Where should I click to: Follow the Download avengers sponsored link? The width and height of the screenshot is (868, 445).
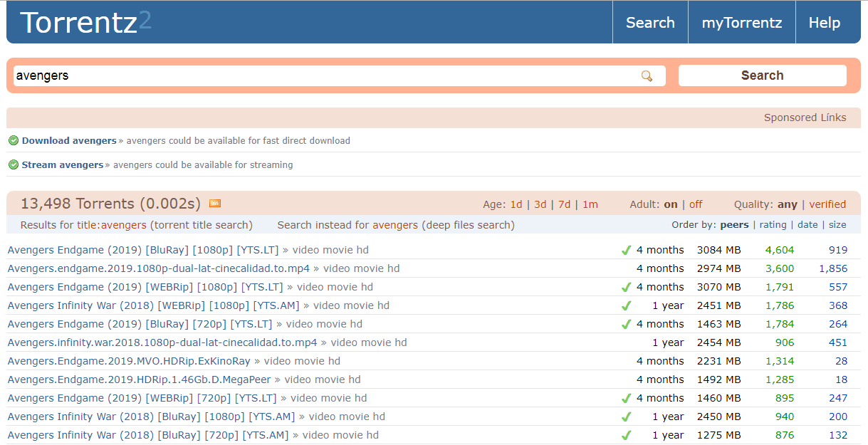[x=69, y=140]
